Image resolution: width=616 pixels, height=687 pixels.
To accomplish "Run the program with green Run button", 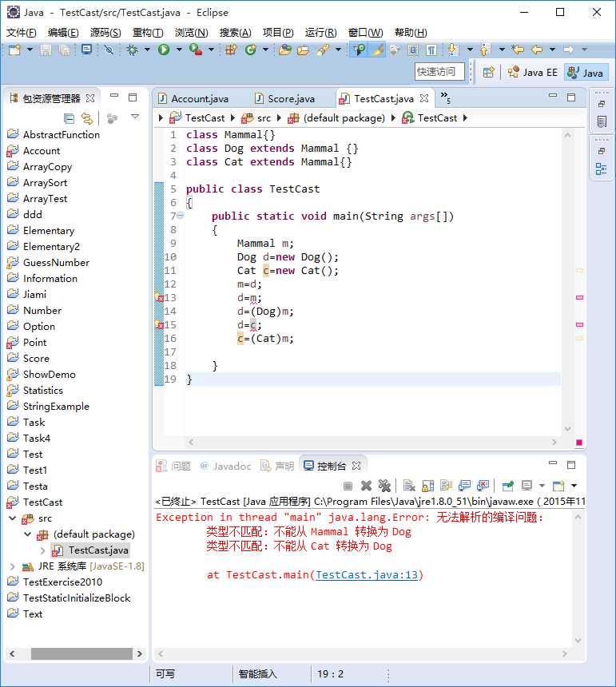I will (x=164, y=50).
